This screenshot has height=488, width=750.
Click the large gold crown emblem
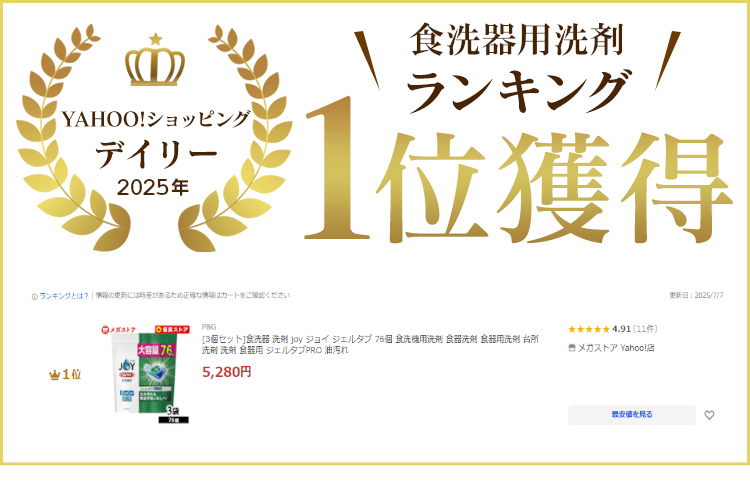[x=155, y=60]
